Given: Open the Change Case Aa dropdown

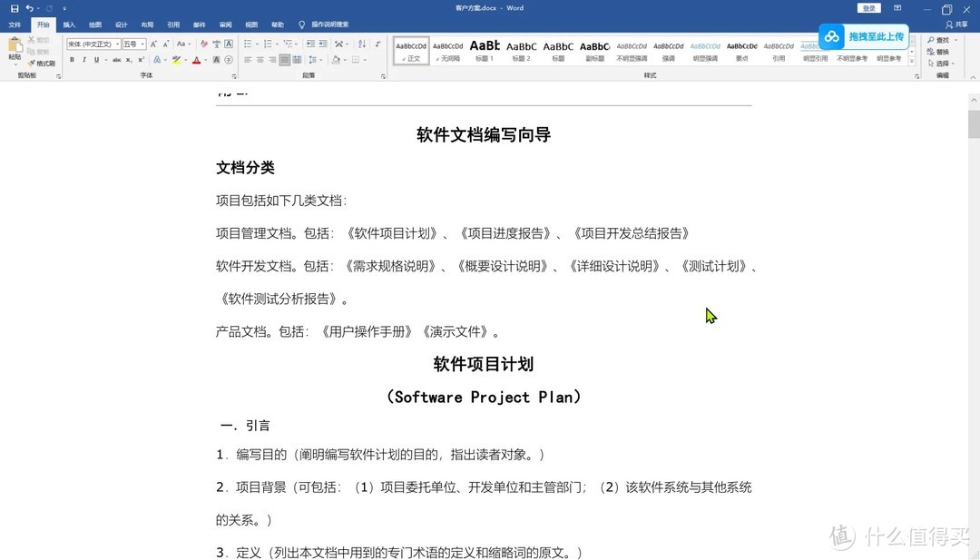Looking at the screenshot, I should 183,44.
